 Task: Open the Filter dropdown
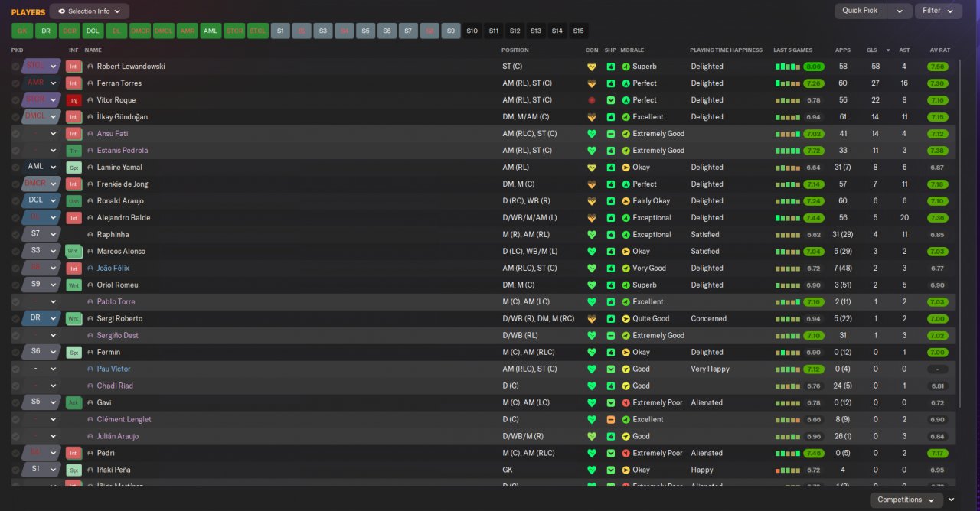pos(938,11)
